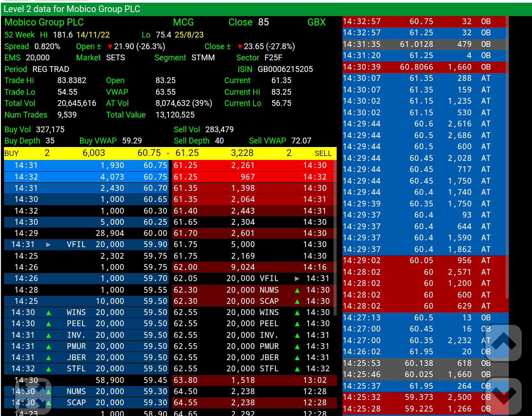Click the expand fullscreen arrows icon
The height and width of the screenshot is (416, 532).
pyautogui.click(x=34, y=396)
